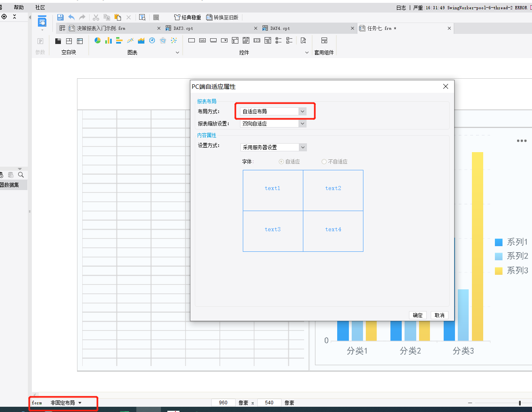Adjust the zoom slider handle
The width and height of the screenshot is (532, 412).
tap(520, 403)
